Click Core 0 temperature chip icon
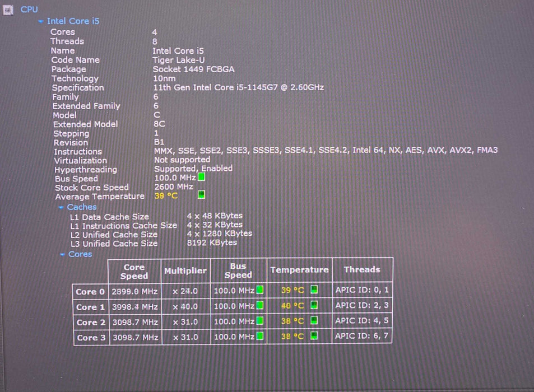The width and height of the screenshot is (534, 392). click(x=314, y=290)
